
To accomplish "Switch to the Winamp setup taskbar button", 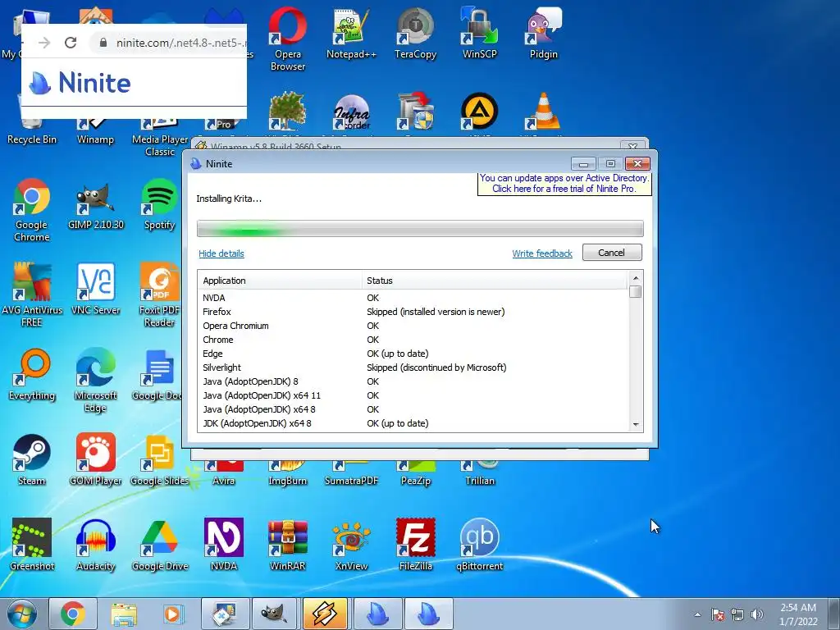I will tap(325, 614).
